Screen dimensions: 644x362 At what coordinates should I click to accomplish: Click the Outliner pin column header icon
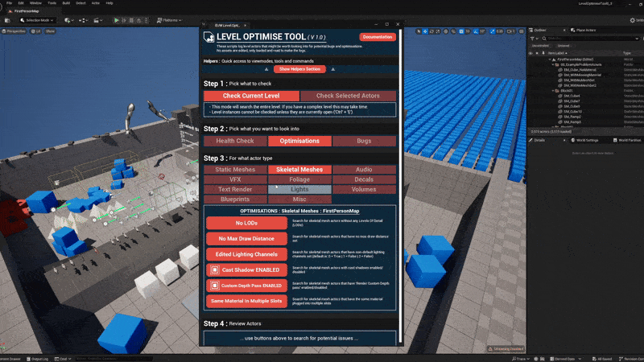pos(543,53)
